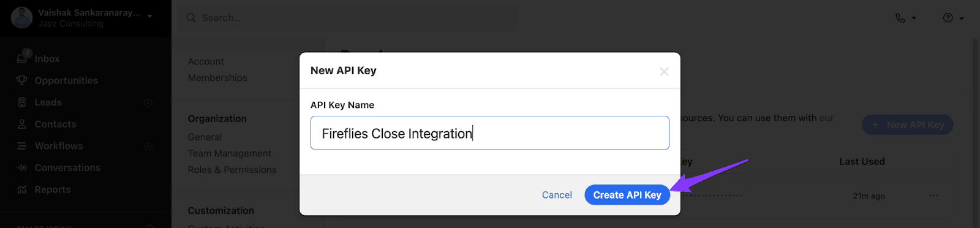
Task: Close the New API Key dialog
Action: [x=664, y=72]
